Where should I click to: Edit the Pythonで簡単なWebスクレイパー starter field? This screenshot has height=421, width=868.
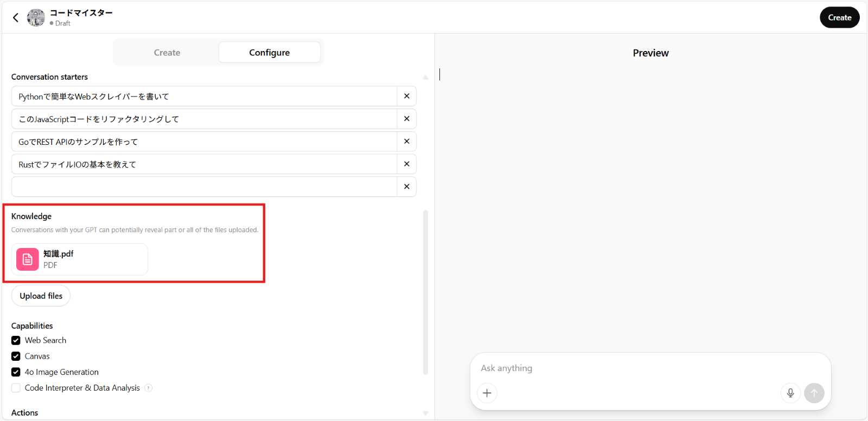(x=204, y=96)
